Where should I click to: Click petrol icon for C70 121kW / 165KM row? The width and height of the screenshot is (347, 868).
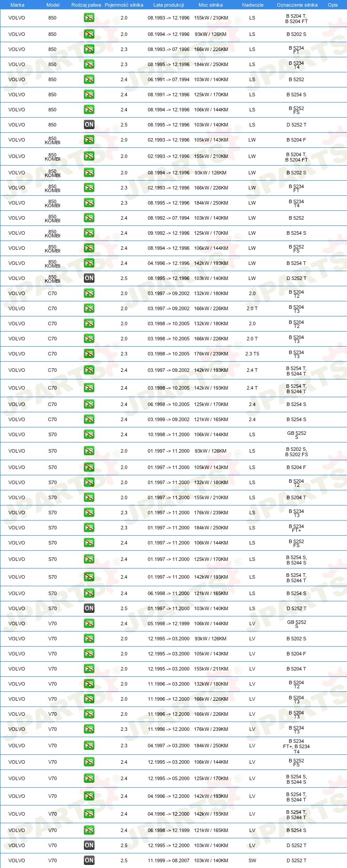click(x=89, y=419)
